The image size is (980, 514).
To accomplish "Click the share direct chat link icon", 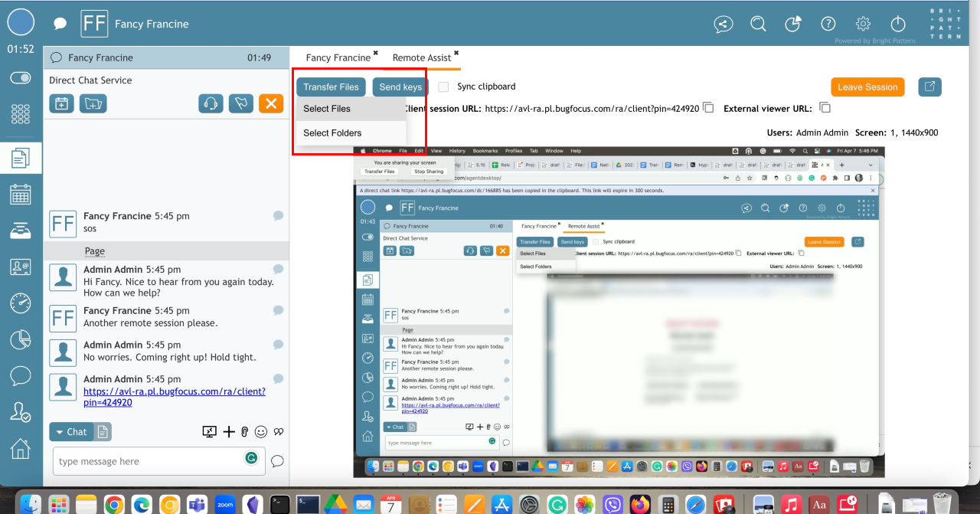I will (723, 24).
